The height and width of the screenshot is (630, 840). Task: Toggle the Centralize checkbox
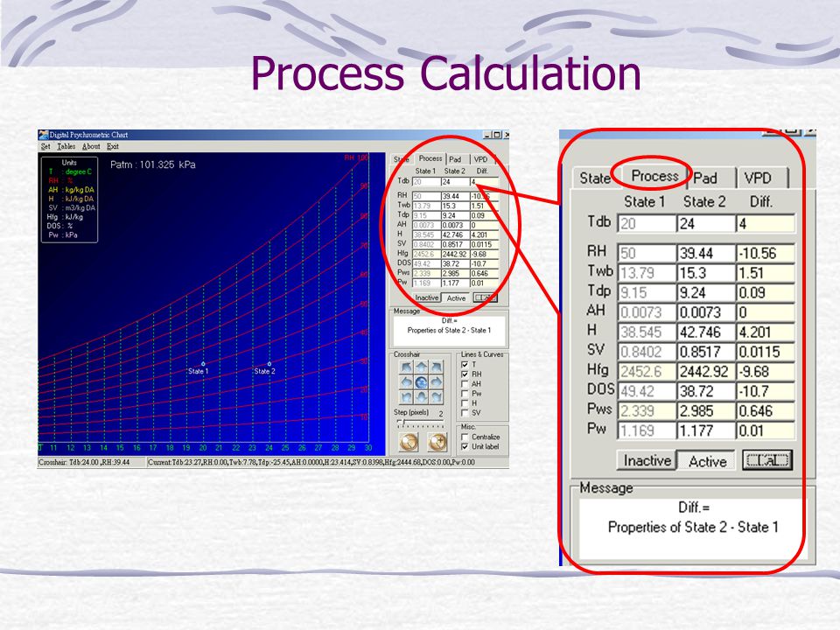[x=465, y=437]
